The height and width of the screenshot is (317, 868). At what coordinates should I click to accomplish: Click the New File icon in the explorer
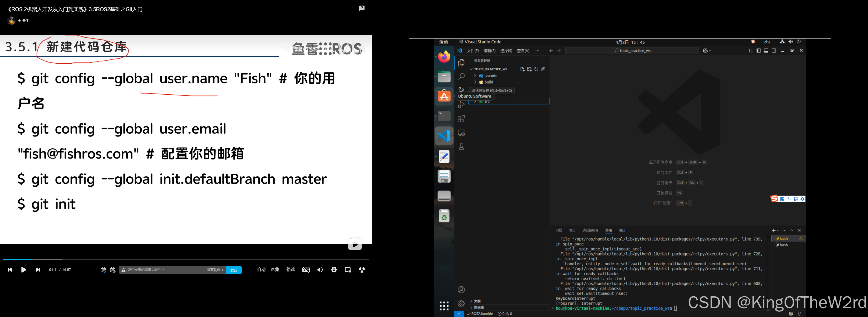click(x=522, y=69)
